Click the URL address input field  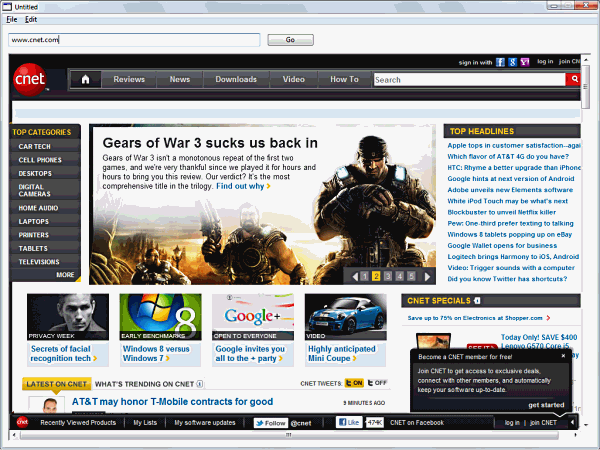pos(134,40)
